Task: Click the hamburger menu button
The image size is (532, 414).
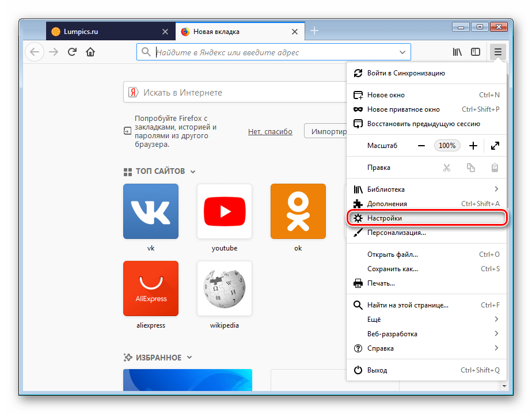Action: (x=497, y=52)
